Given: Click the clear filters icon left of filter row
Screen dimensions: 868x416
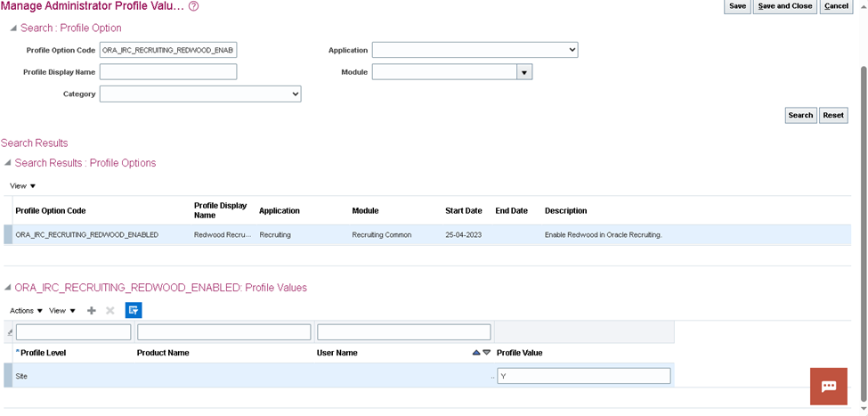Looking at the screenshot, I should pyautogui.click(x=10, y=332).
